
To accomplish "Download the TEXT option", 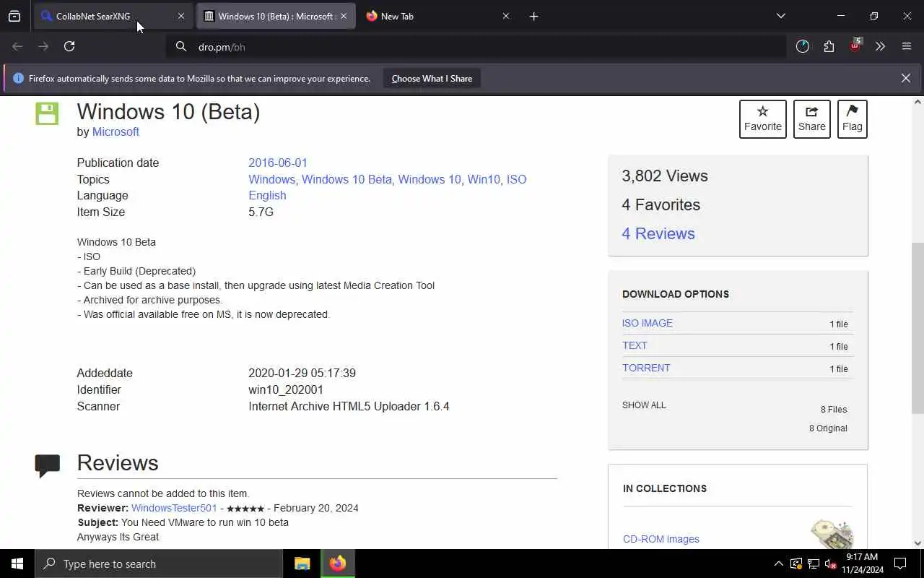I will tap(635, 345).
